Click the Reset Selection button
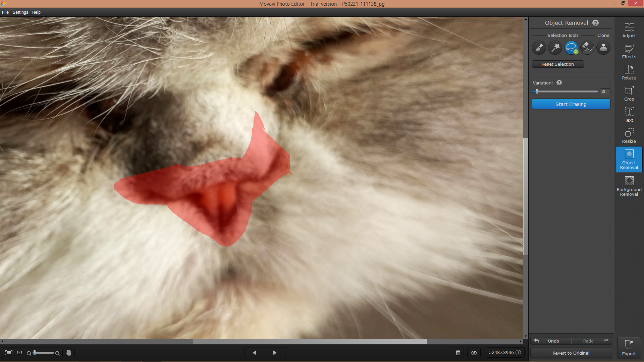Image resolution: width=644 pixels, height=362 pixels. (558, 64)
